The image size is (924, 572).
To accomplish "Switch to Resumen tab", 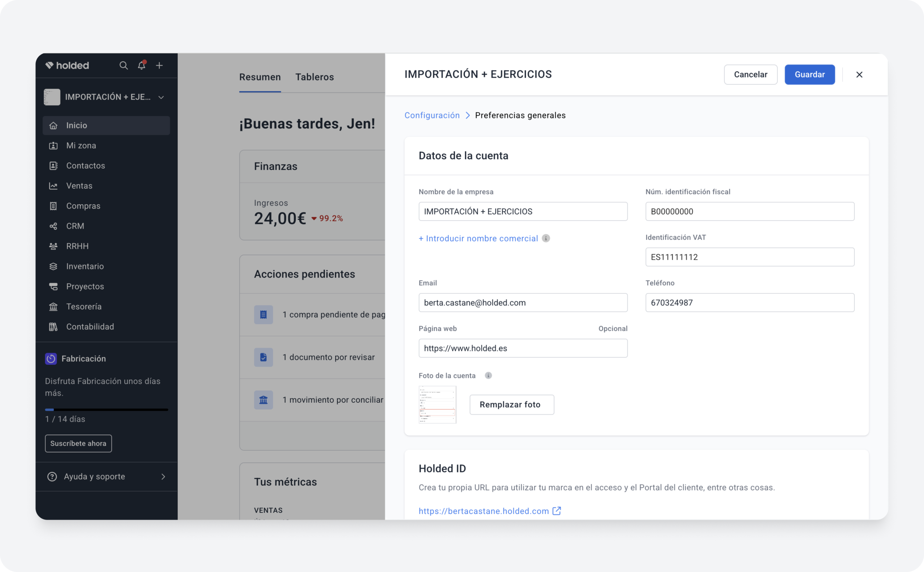I will pyautogui.click(x=260, y=77).
